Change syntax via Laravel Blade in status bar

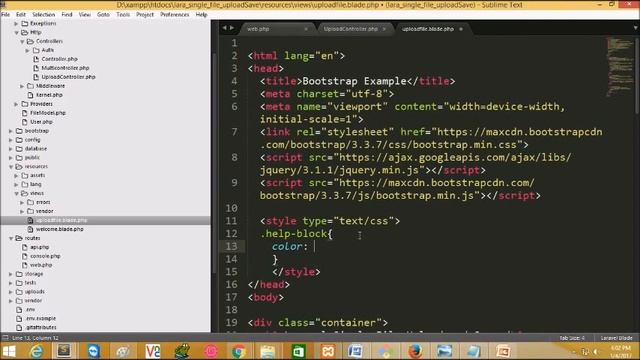616,338
